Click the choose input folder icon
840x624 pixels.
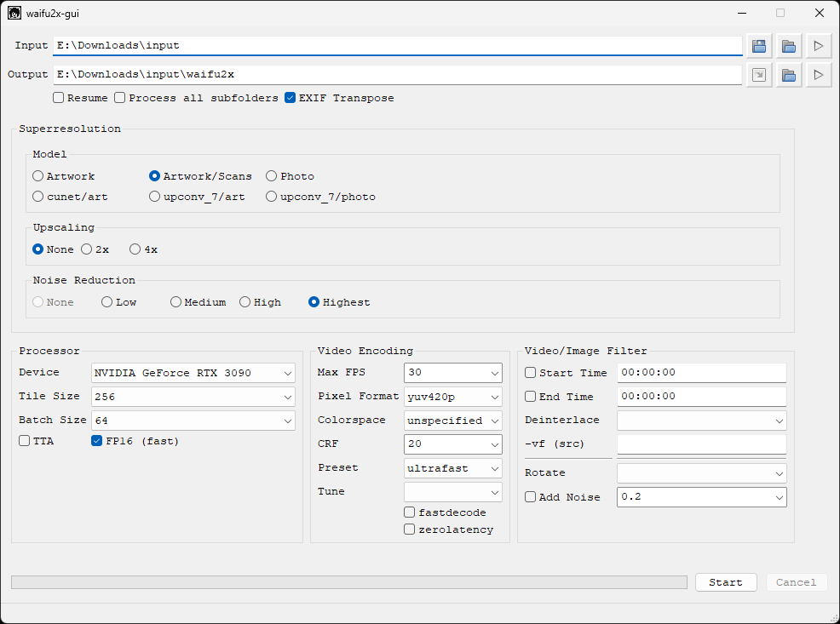pyautogui.click(x=788, y=46)
